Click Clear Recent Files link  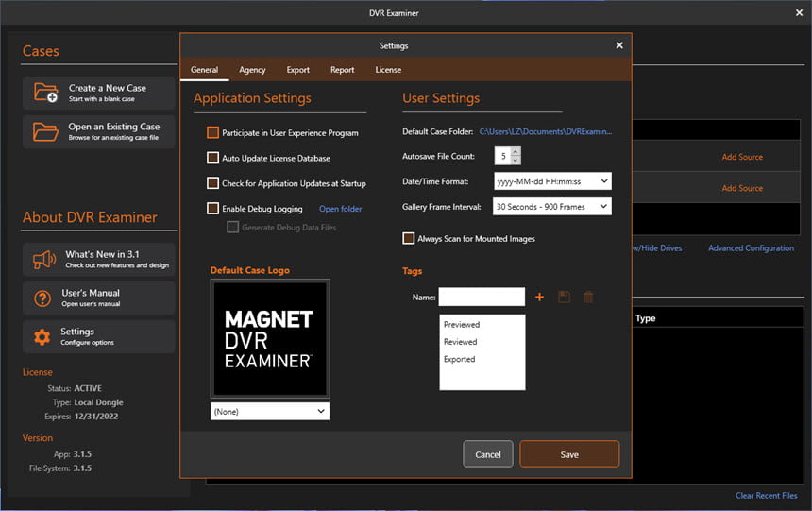point(767,496)
